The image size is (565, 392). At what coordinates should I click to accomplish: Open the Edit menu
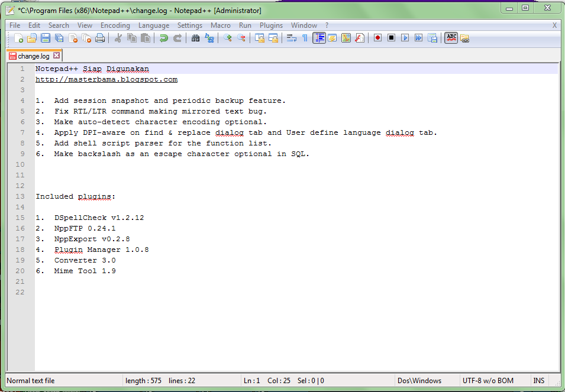[34, 25]
